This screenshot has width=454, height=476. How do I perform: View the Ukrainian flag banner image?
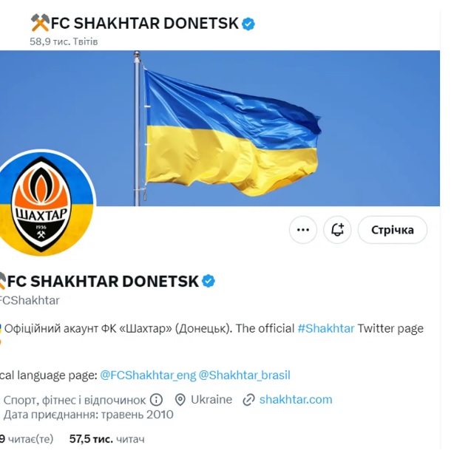pos(220,128)
